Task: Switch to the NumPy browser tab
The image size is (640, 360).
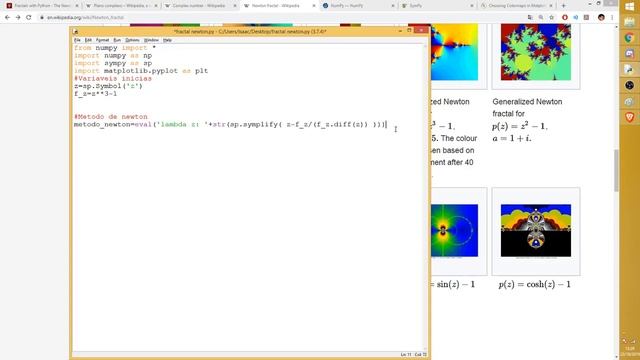Action: click(x=358, y=6)
